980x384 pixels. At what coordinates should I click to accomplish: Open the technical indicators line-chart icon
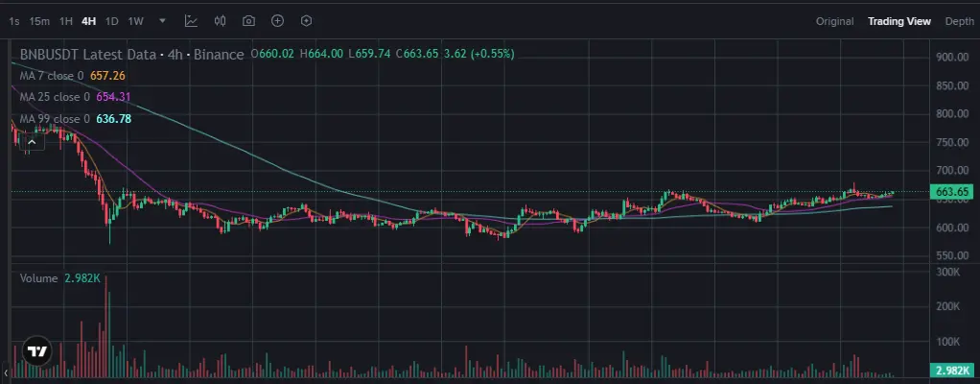click(x=191, y=21)
